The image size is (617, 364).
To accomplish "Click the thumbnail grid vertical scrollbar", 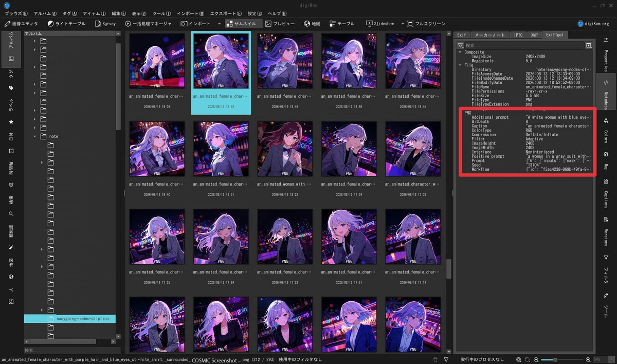I will pos(448,269).
